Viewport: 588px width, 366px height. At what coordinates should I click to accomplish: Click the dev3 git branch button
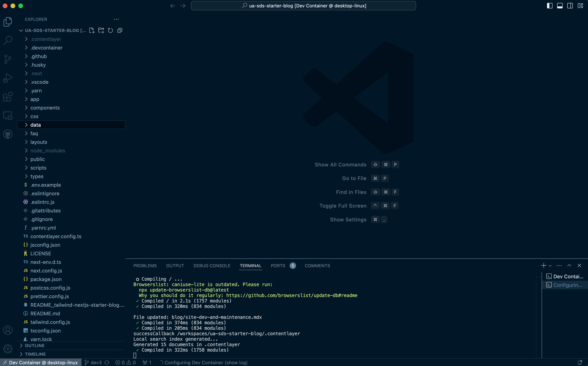93,362
